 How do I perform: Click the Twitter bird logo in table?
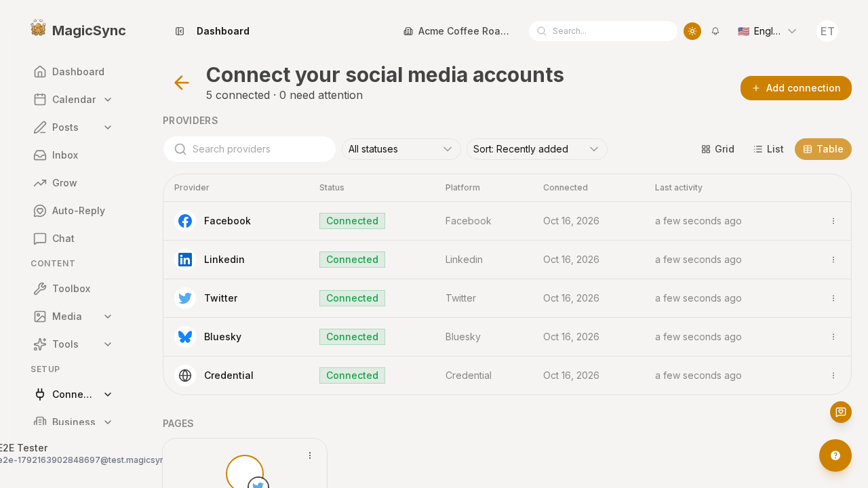pos(185,298)
